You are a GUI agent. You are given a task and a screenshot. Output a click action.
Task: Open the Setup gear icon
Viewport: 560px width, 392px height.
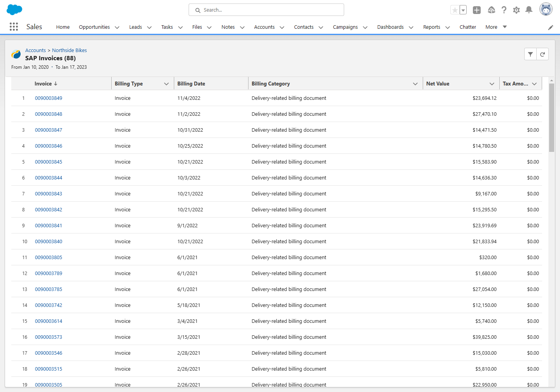point(516,10)
